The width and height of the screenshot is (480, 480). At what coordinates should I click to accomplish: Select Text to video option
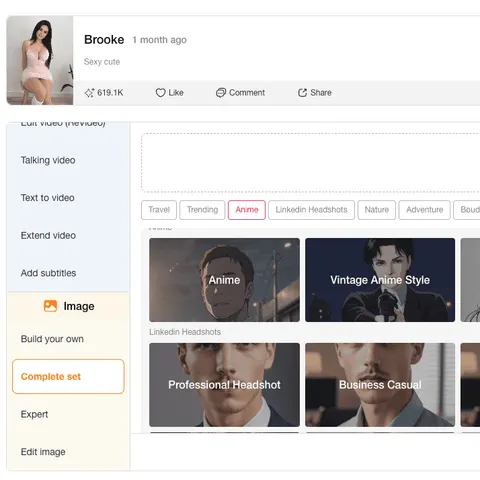tap(48, 198)
